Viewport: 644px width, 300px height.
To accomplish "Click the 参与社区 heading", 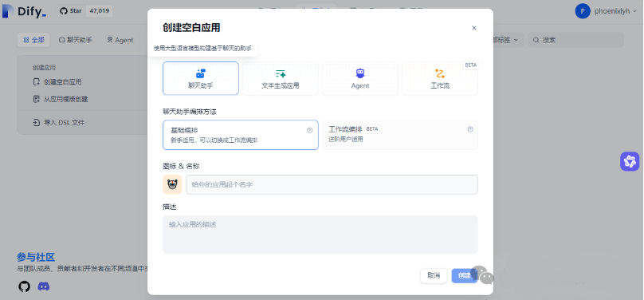I will [x=36, y=257].
